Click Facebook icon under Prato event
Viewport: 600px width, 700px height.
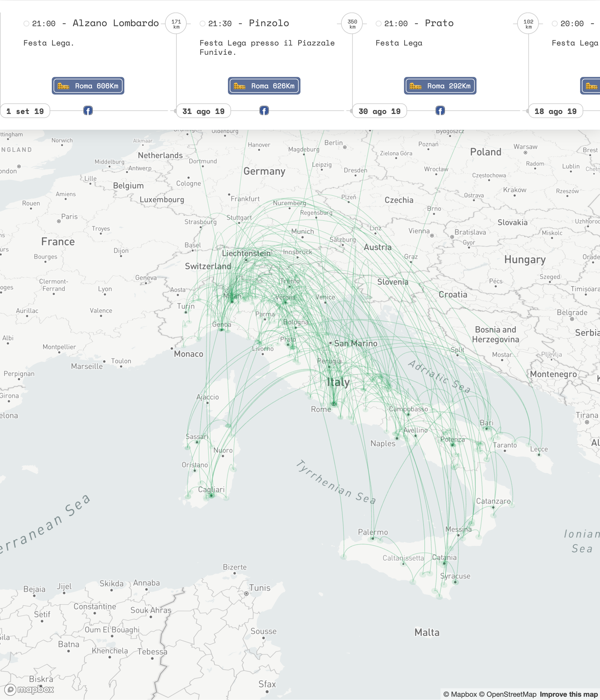(440, 110)
